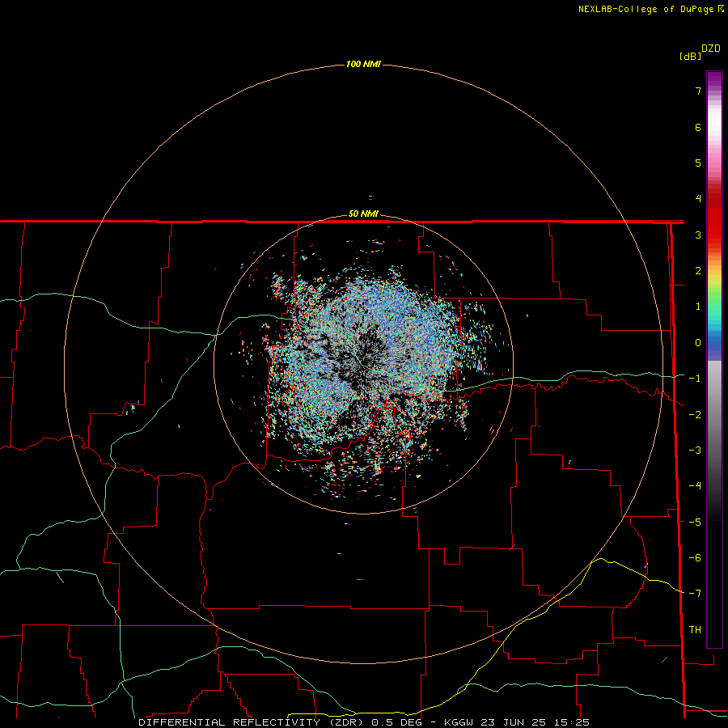Click the DZD label above the color scale
This screenshot has width=728, height=728.
pos(711,49)
